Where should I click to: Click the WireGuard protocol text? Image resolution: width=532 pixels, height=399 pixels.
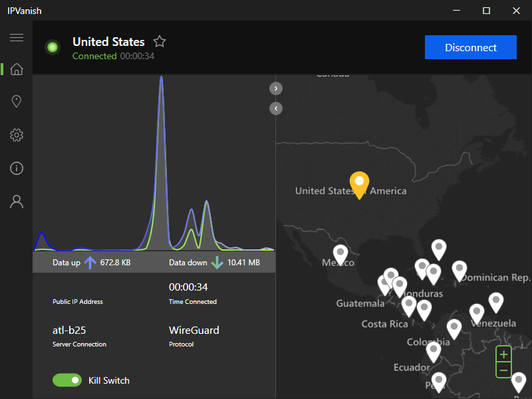[194, 330]
